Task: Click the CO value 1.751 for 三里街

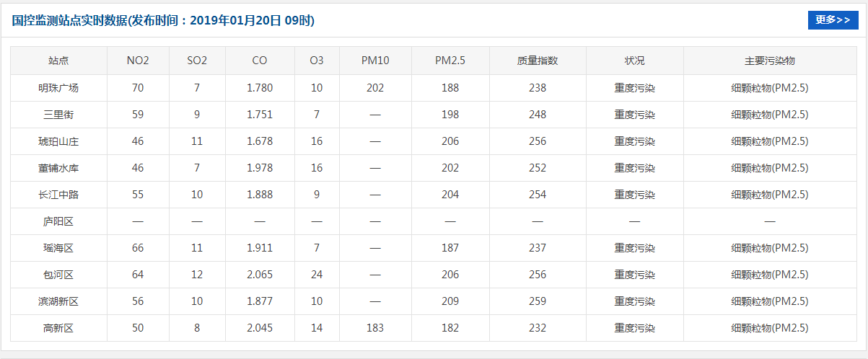Action: 260,115
